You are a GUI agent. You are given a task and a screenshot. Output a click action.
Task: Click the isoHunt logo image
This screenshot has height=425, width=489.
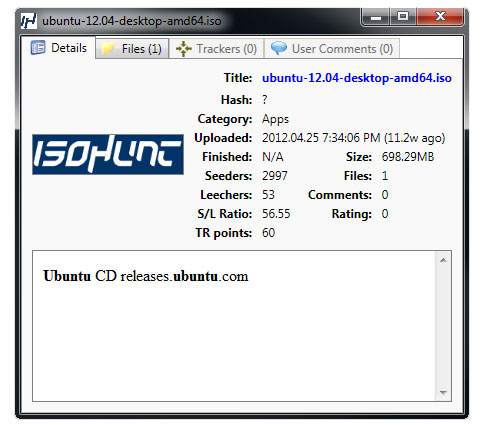coord(108,154)
